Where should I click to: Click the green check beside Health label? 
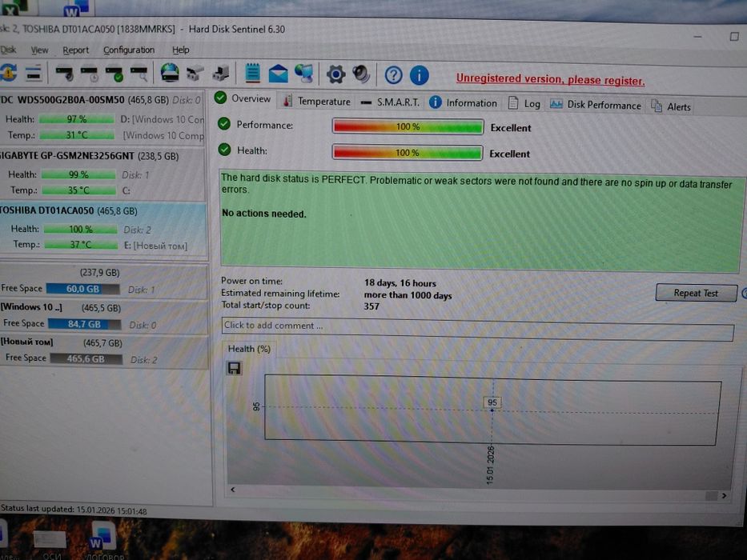coord(224,150)
